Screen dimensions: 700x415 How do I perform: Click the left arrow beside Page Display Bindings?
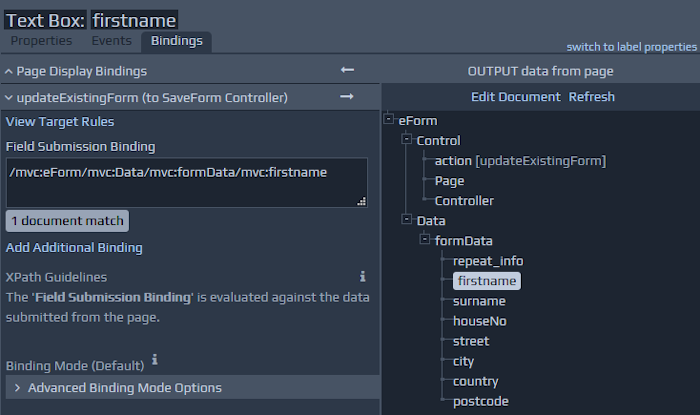[x=347, y=70]
